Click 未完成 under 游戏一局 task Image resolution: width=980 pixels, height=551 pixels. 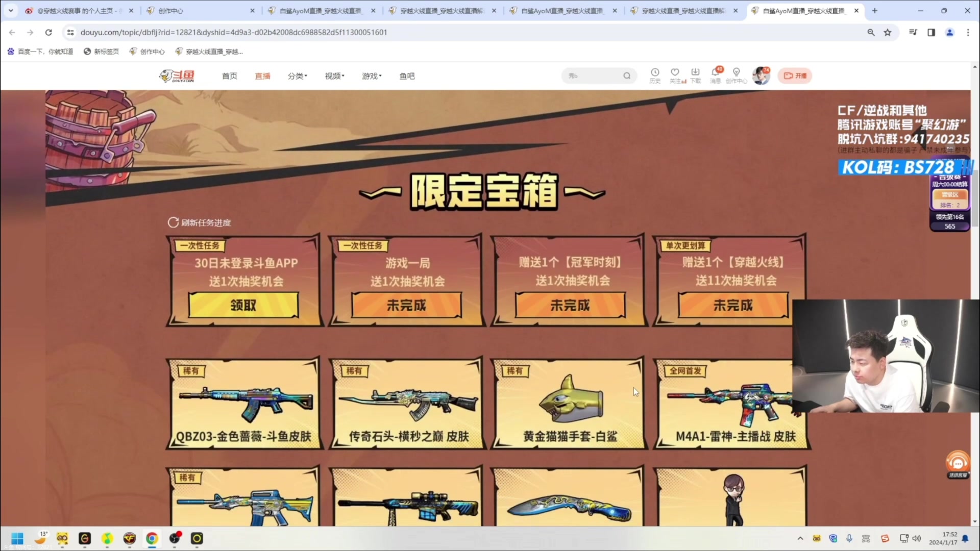click(406, 305)
